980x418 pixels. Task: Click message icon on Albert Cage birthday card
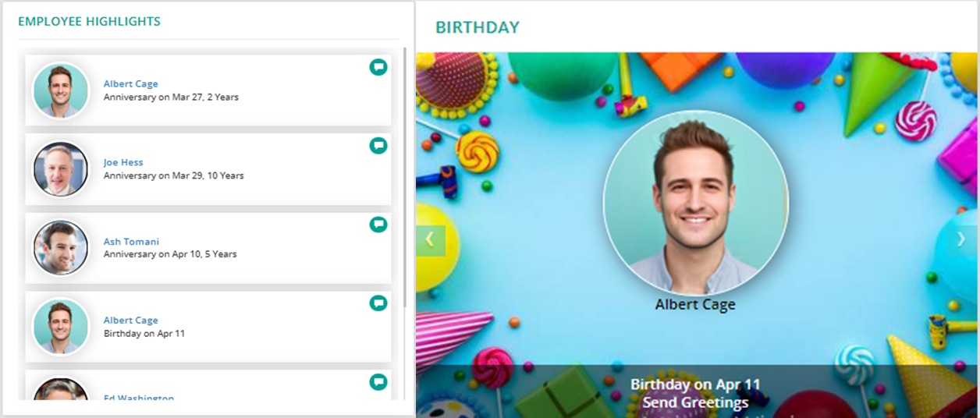pos(378,303)
